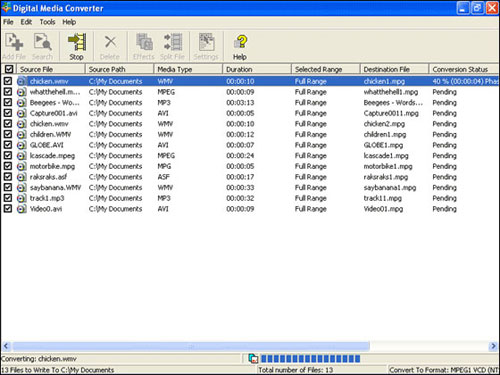Open the Tools menu
The height and width of the screenshot is (375, 500).
click(47, 22)
